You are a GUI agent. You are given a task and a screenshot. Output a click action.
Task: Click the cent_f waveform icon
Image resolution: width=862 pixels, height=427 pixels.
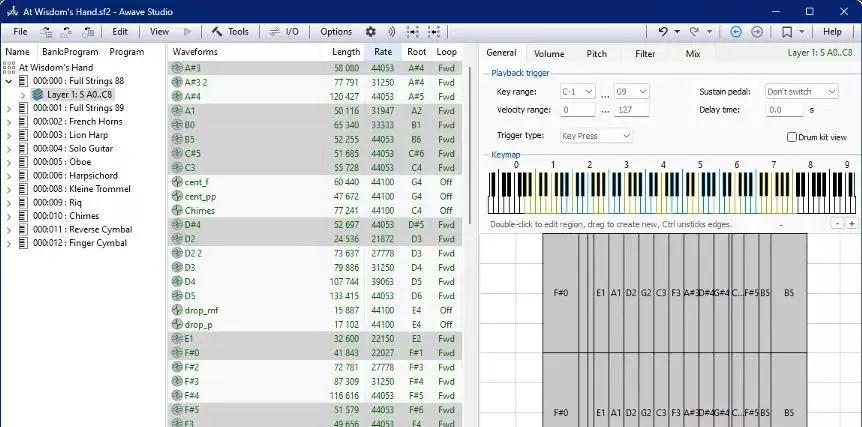pos(176,182)
